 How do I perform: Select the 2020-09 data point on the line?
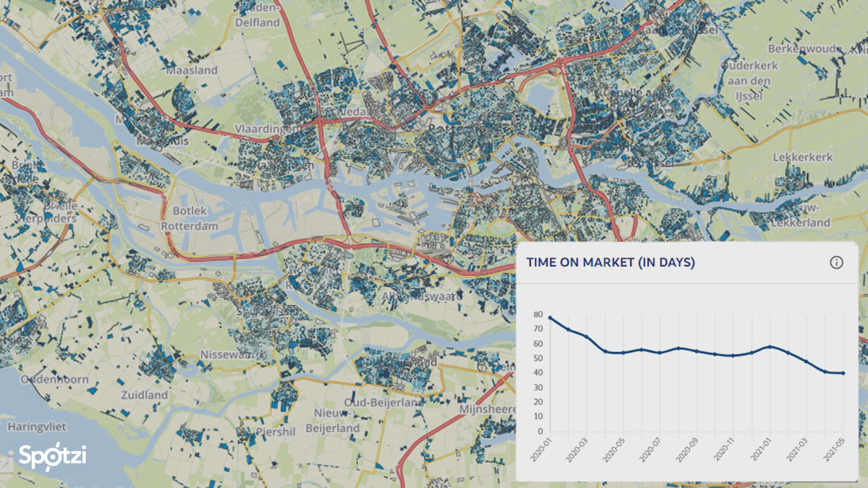click(x=697, y=351)
